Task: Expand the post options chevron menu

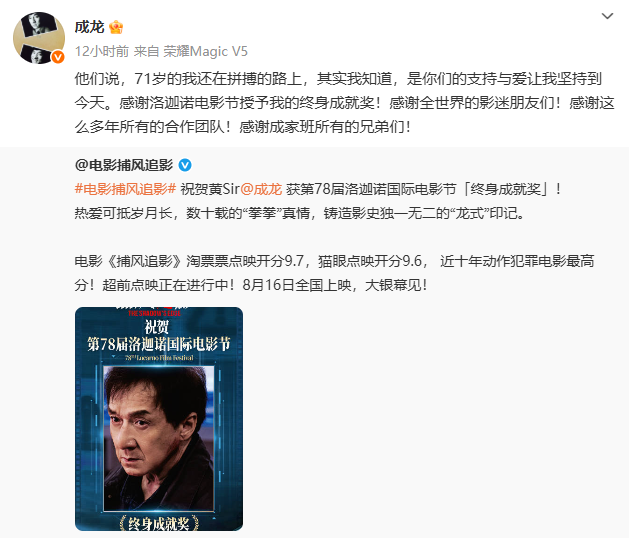Action: click(x=607, y=16)
